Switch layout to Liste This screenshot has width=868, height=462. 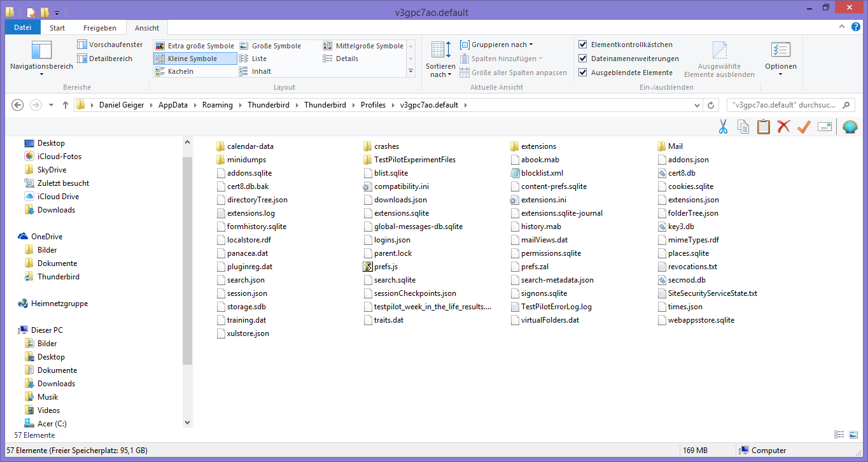point(254,59)
